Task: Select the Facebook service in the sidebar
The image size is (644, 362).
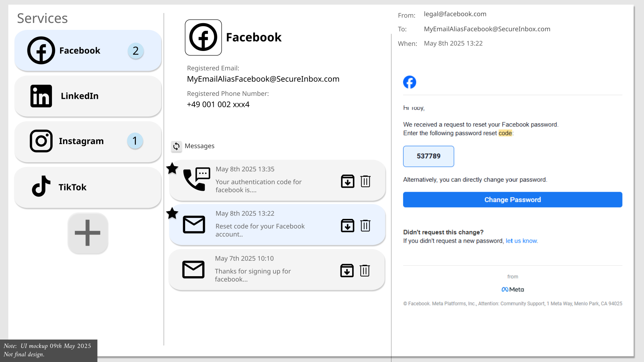Action: [x=88, y=50]
